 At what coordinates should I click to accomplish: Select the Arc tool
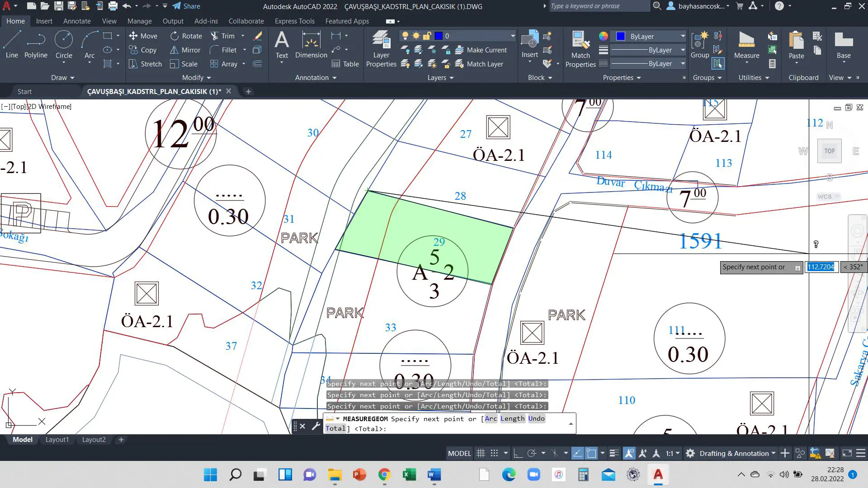pos(90,44)
